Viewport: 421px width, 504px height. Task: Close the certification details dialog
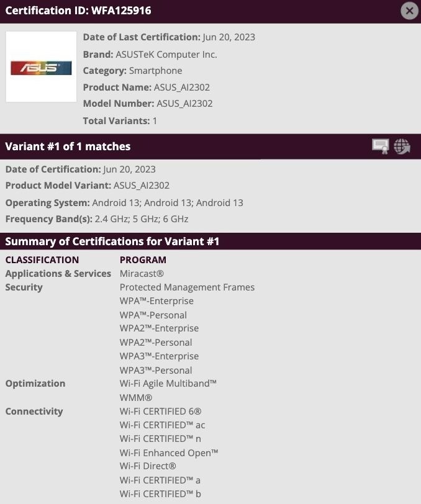pos(409,11)
